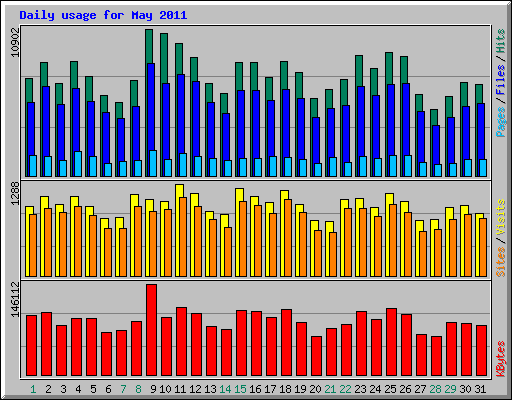Click day 27 on the x-axis
Viewport: 512px width, 400px height.
pos(420,389)
